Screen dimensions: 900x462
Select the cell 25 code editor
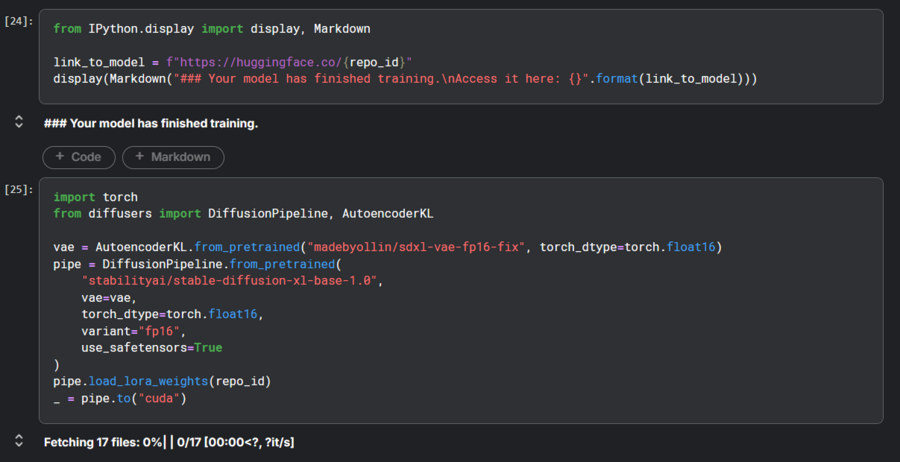tap(461, 300)
